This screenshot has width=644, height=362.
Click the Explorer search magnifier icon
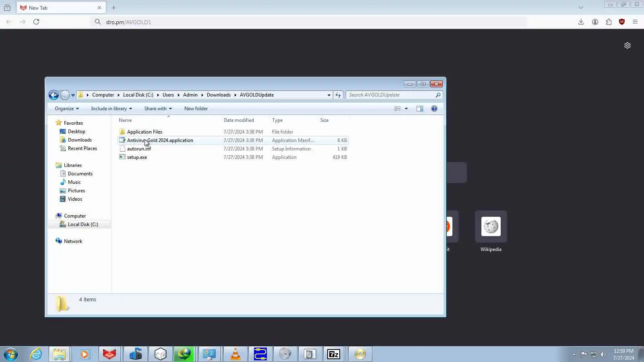click(x=438, y=95)
